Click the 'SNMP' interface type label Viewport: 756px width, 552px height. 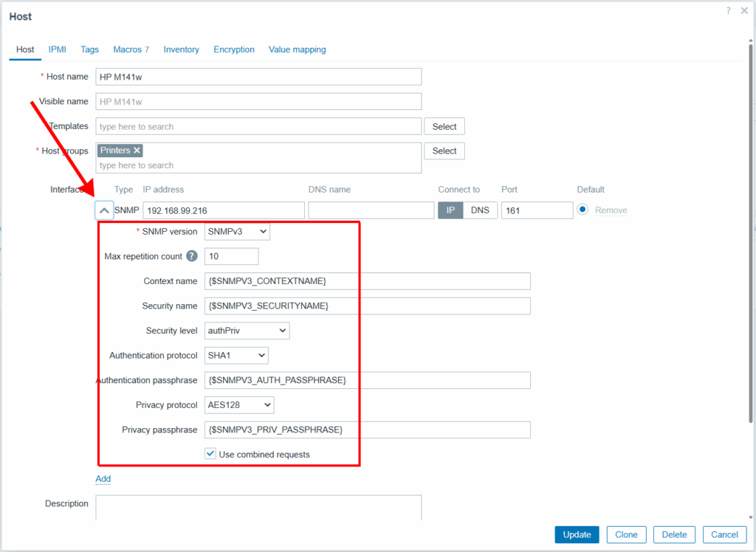(x=126, y=210)
